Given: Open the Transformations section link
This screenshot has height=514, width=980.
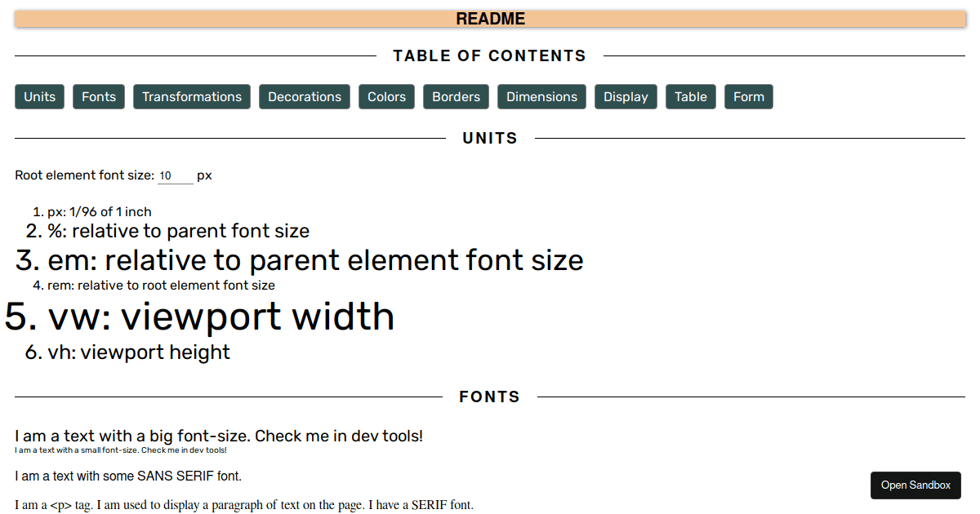Looking at the screenshot, I should click(x=192, y=96).
